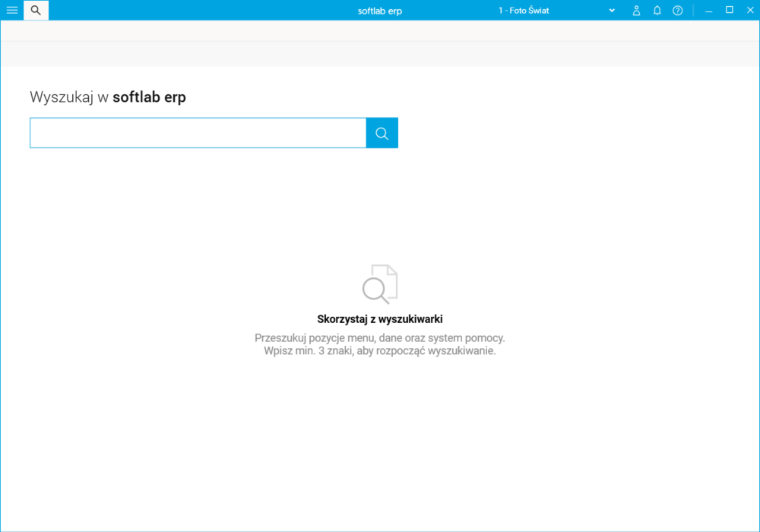Click the 'Wyszukaj w softlab erp' heading
Viewport: 760px width, 532px height.
pyautogui.click(x=108, y=97)
